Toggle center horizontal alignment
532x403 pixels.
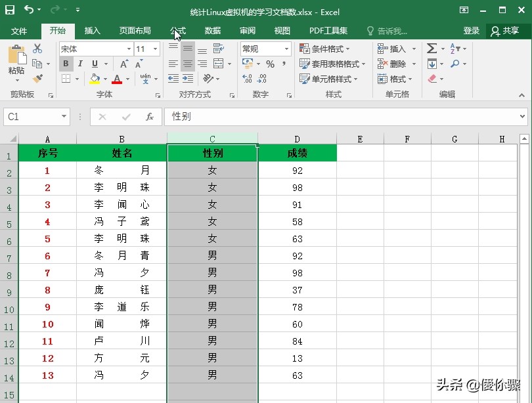tap(188, 64)
